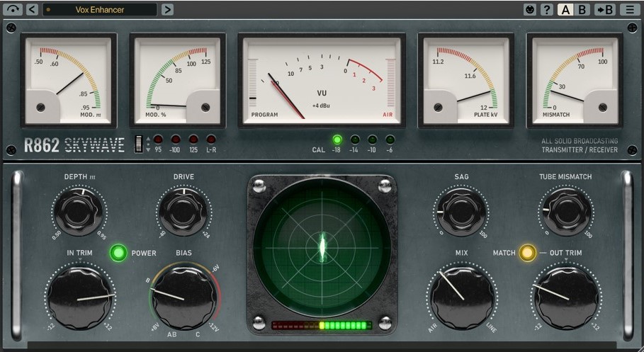Click the CAL label
Image resolution: width=644 pixels, height=352 pixels.
(x=318, y=150)
